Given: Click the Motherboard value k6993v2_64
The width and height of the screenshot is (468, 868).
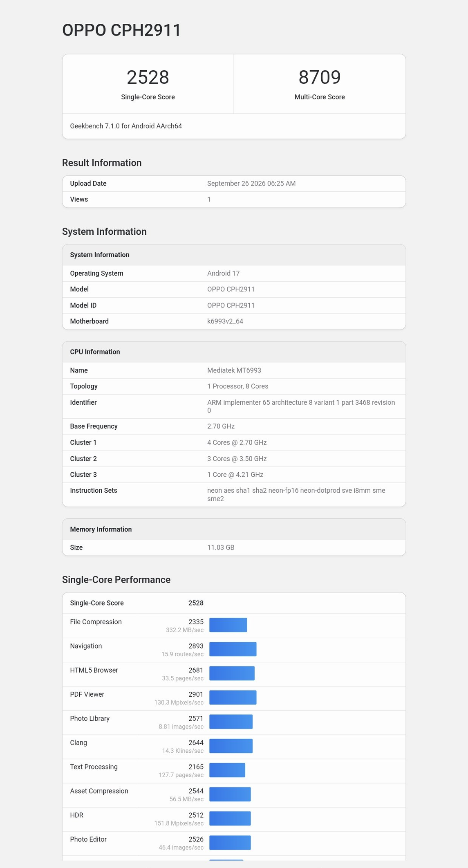Looking at the screenshot, I should click(225, 321).
